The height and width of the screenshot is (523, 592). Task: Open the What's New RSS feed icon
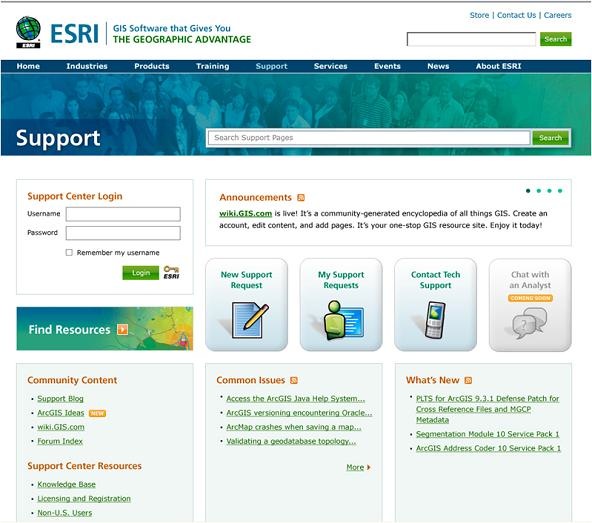click(468, 380)
